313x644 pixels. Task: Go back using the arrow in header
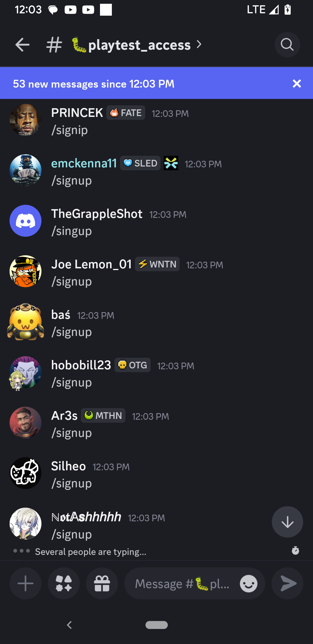coord(22,45)
